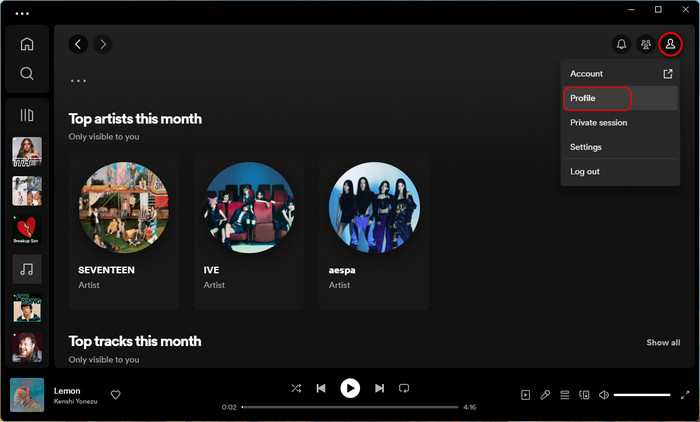
Task: Click the back navigation arrow
Action: pos(78,44)
